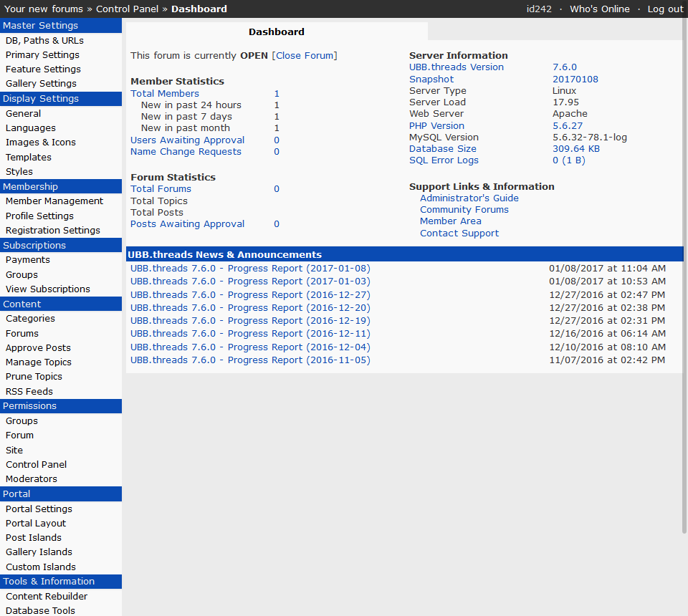Open Who's Online in top bar
This screenshot has width=688, height=616.
click(x=599, y=9)
